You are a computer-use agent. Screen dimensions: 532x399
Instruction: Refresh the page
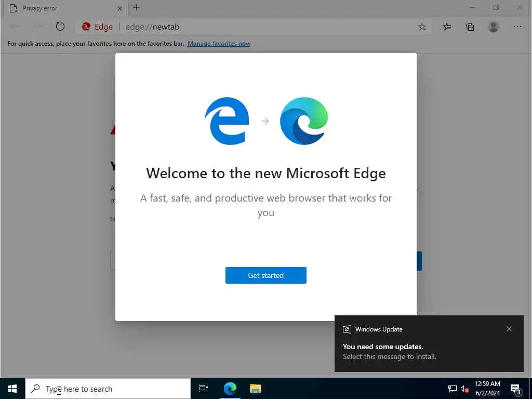[x=60, y=27]
